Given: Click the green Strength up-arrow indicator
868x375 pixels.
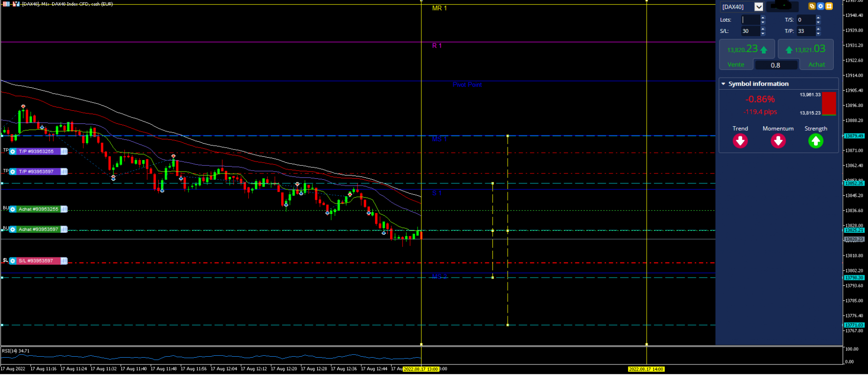Looking at the screenshot, I should click(x=816, y=141).
